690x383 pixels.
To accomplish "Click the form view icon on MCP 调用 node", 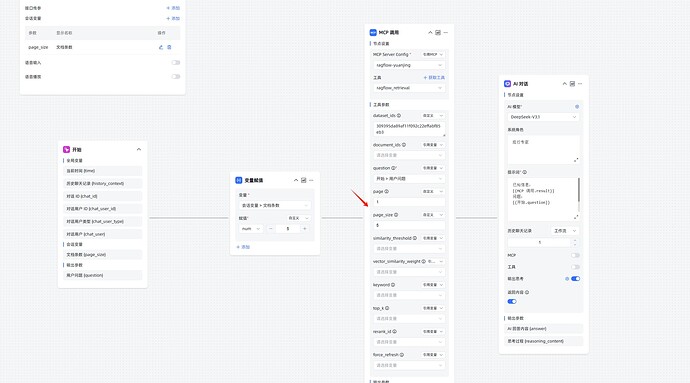I will [x=438, y=33].
